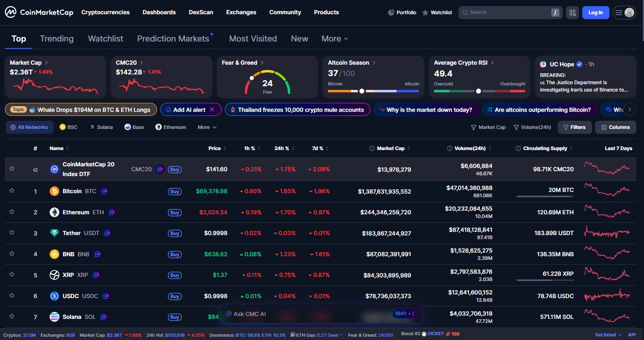
Task: Click the megaphone ad icon in CMC20 row
Action: [x=35, y=170]
